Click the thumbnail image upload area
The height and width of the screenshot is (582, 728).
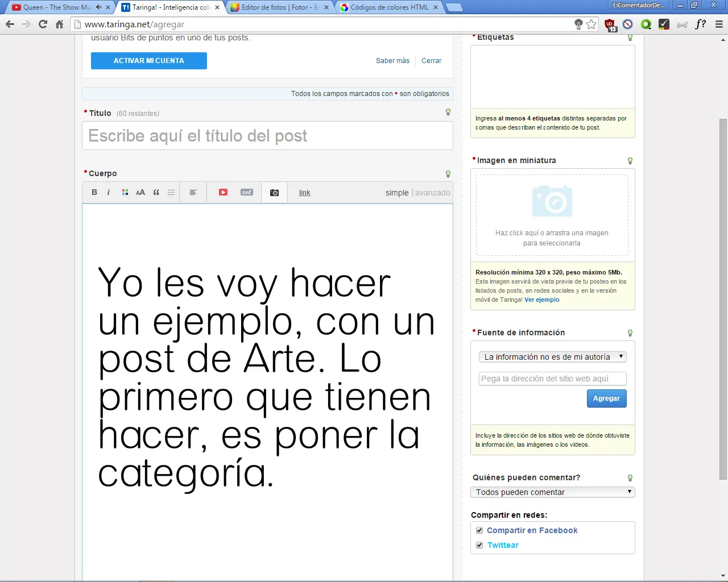pos(552,215)
